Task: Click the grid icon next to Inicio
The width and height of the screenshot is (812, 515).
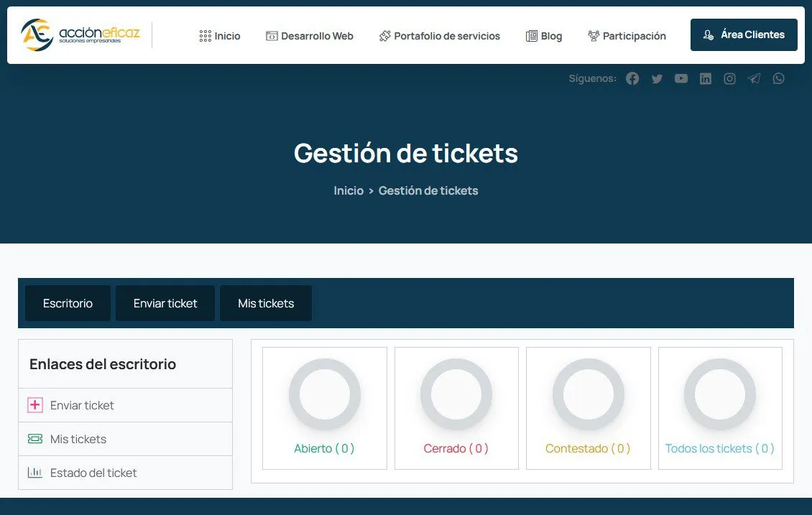Action: (205, 36)
